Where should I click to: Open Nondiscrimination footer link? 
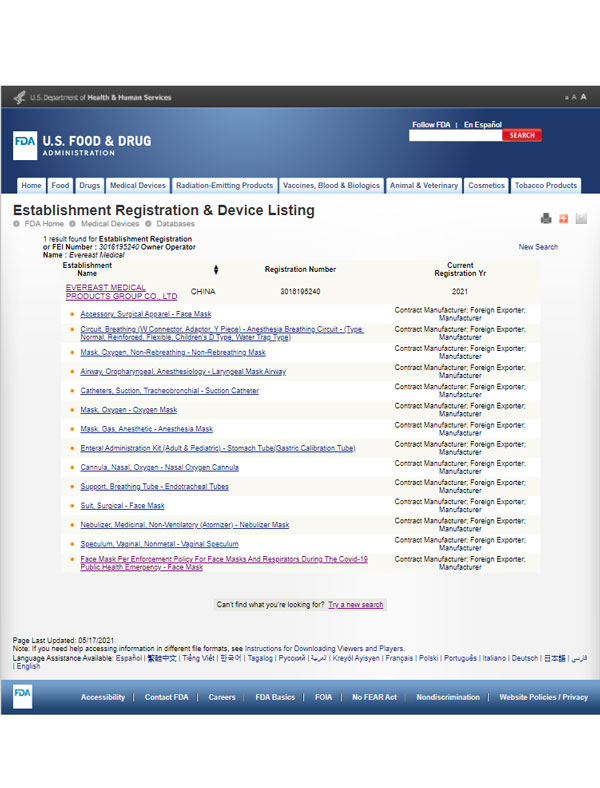(448, 697)
